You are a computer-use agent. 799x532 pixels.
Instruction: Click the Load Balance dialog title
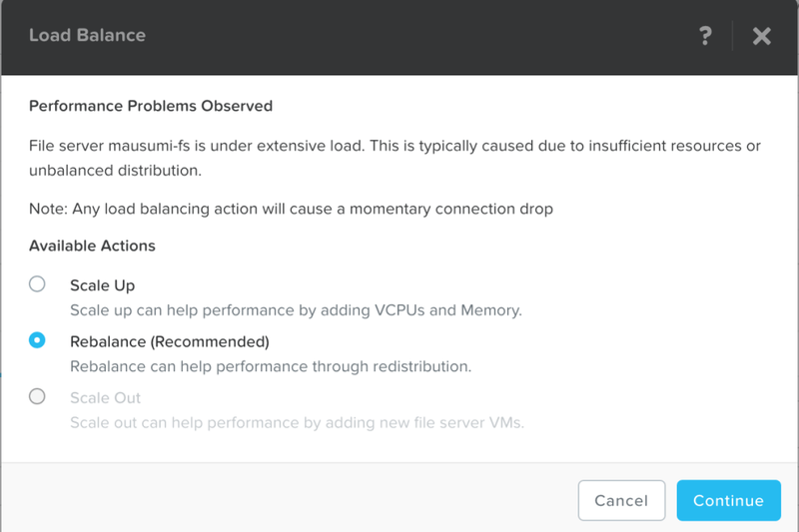tap(87, 36)
